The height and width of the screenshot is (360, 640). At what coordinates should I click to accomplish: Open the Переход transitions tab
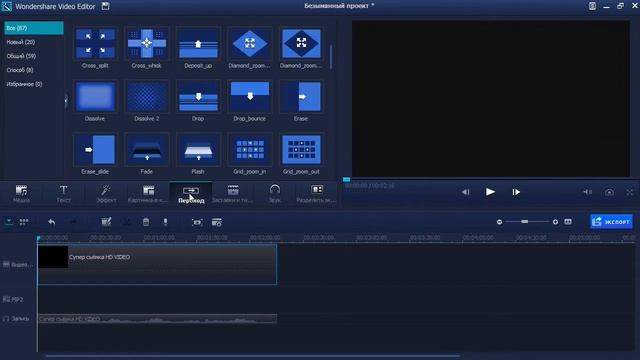coord(191,193)
